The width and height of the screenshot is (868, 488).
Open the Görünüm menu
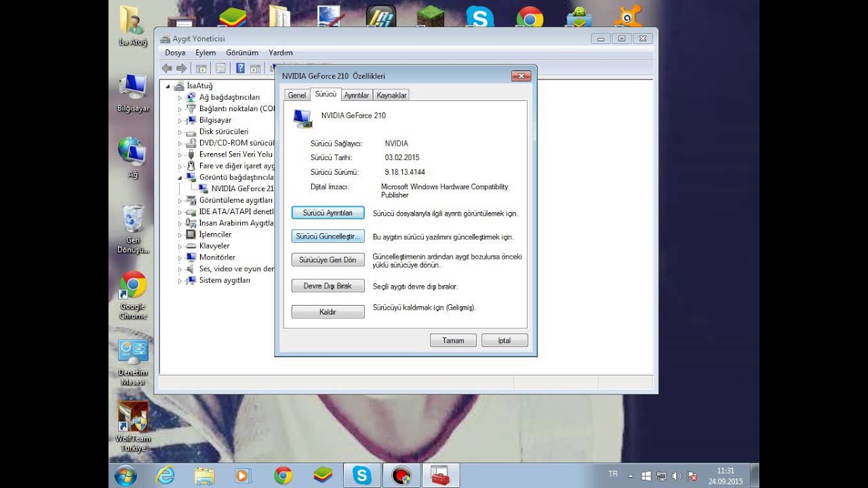tap(242, 53)
